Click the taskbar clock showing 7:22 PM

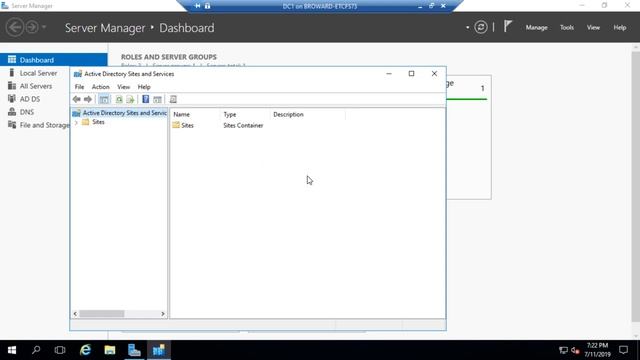pyautogui.click(x=597, y=350)
